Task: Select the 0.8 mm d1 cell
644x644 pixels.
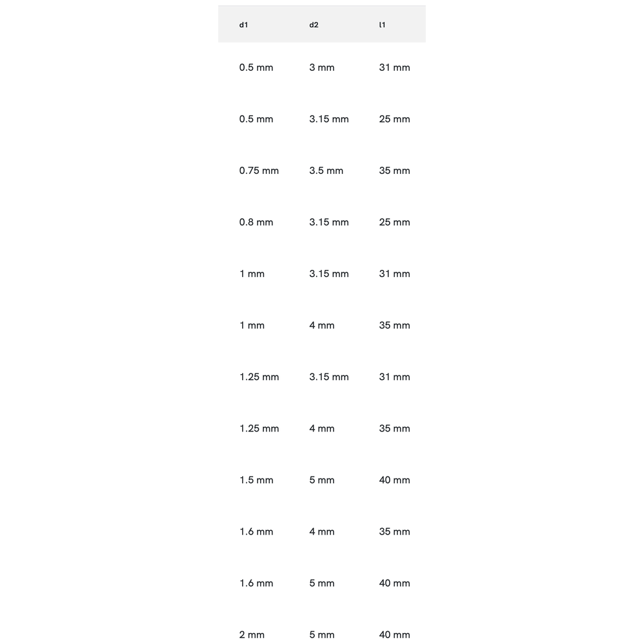Action: 256,222
